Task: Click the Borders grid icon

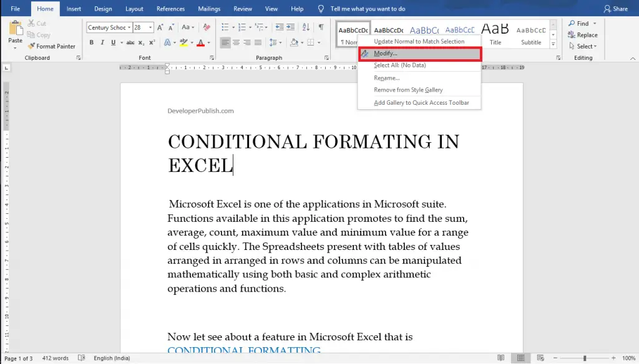Action: (311, 42)
